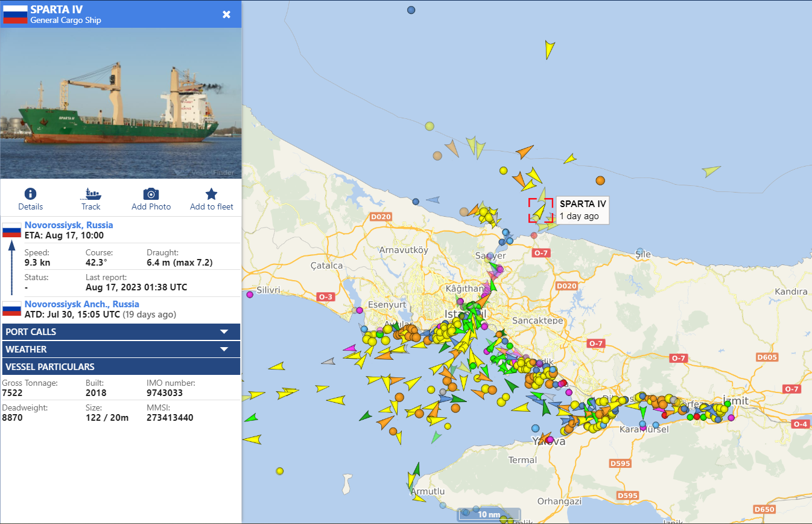Click the blue circle vessel at top edge
812x524 pixels.
[x=411, y=10]
